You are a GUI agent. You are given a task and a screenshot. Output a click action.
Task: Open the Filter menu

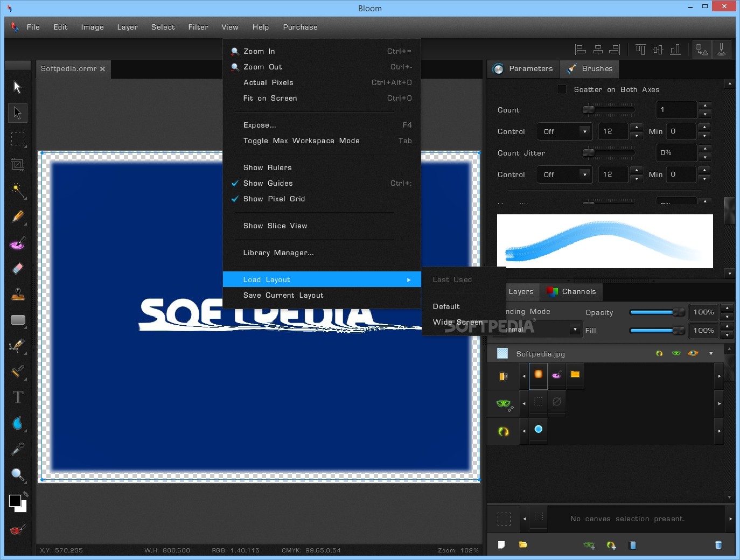(x=198, y=27)
